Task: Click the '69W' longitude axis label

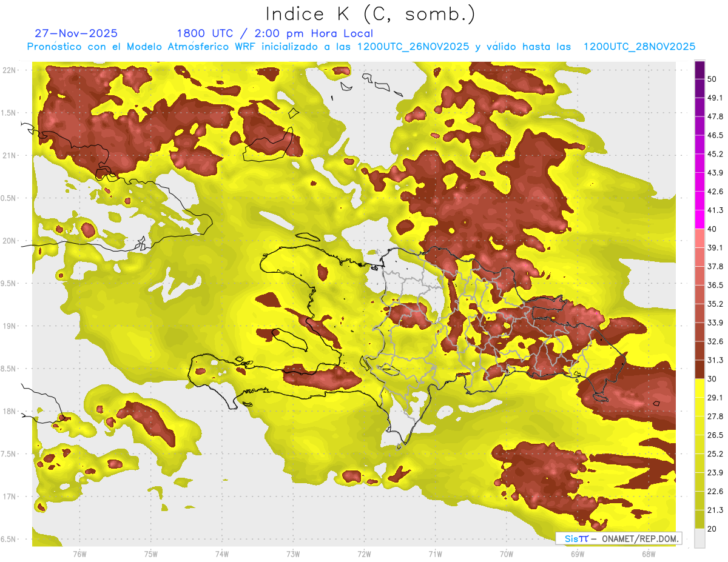Action: [x=577, y=554]
